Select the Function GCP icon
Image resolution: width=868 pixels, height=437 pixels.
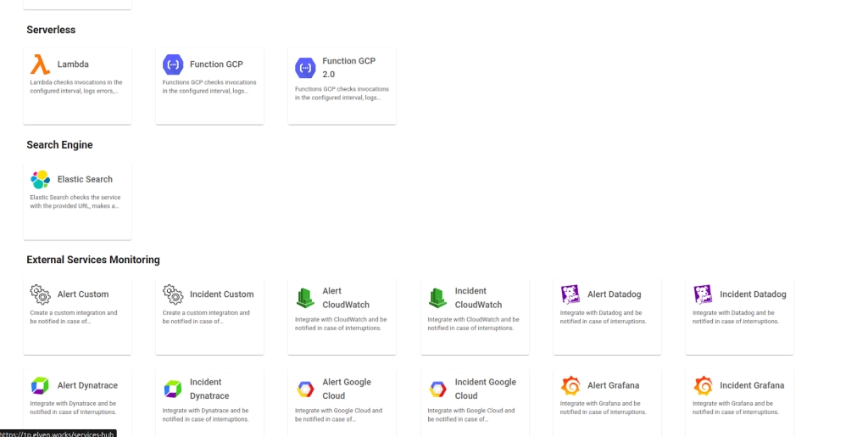coord(173,64)
